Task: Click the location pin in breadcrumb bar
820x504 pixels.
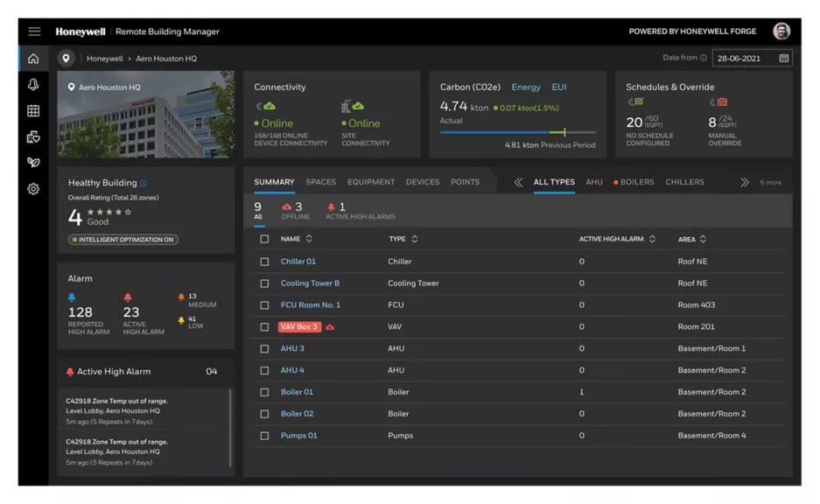Action: [66, 58]
